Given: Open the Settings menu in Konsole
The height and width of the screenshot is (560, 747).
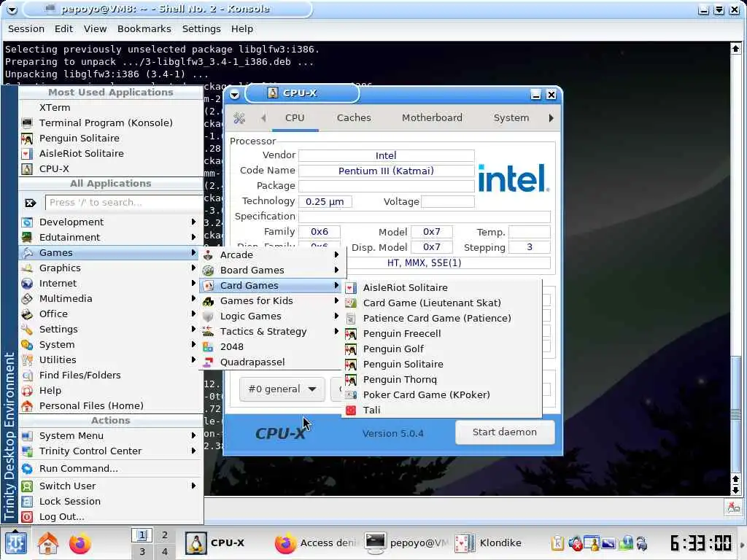Looking at the screenshot, I should click(201, 29).
